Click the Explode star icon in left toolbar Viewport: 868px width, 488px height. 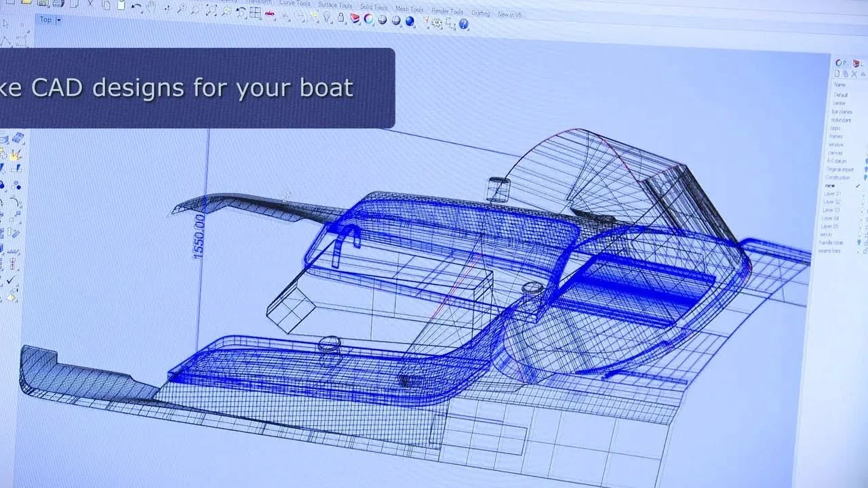click(x=16, y=154)
